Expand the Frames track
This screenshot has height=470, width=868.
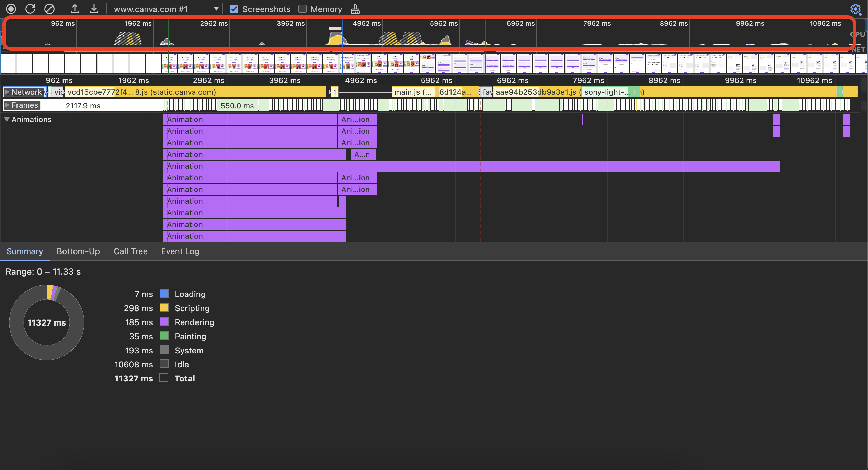coord(7,105)
